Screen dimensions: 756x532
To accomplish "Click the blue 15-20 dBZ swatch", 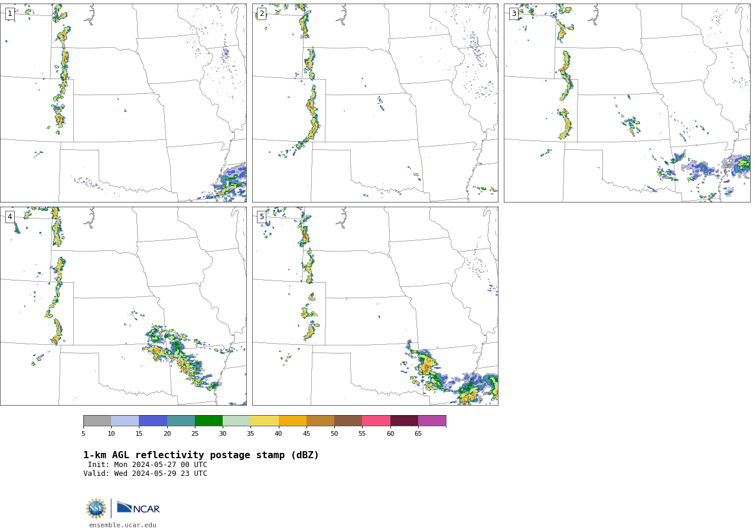I will [x=153, y=421].
